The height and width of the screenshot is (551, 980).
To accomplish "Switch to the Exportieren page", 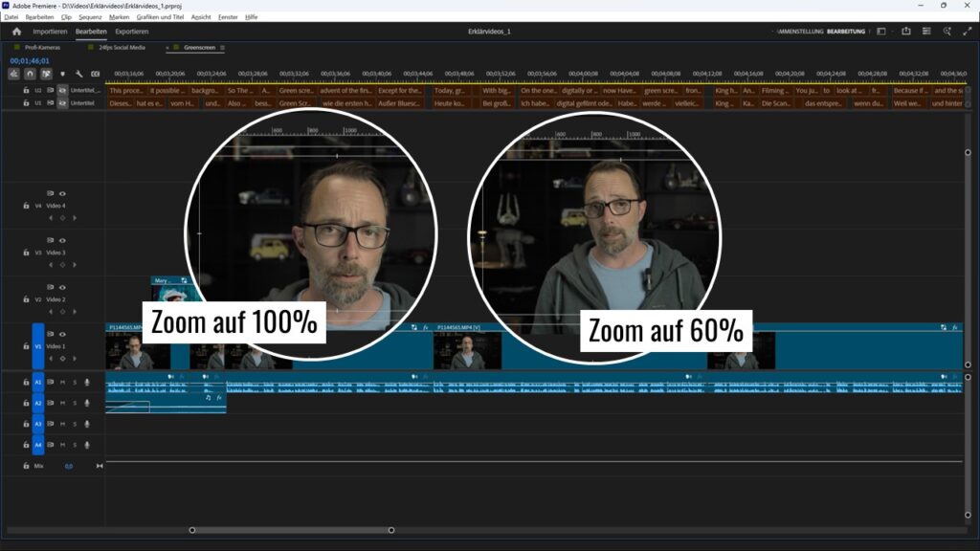I will point(132,32).
